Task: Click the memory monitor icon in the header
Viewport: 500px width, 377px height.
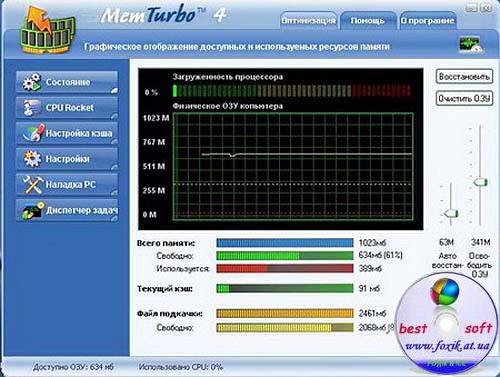Action: 470,45
